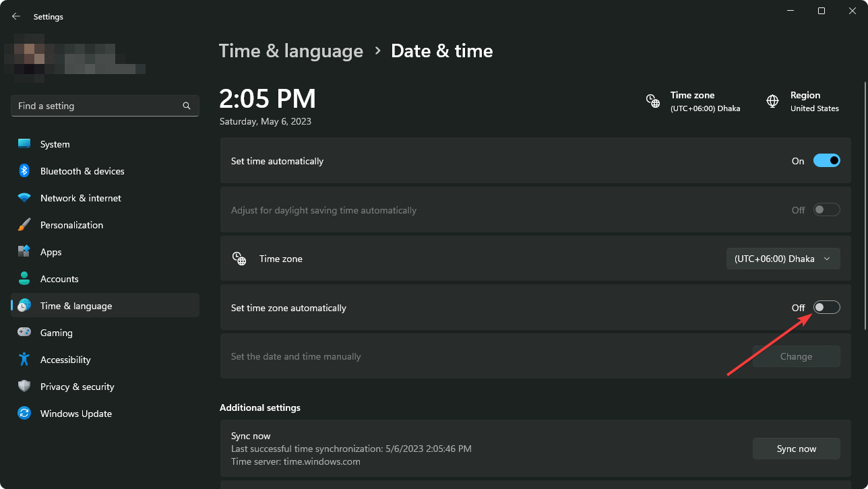Screen dimensions: 868x489
Task: Toggle Adjust for daylight saving time automatically
Action: click(827, 209)
